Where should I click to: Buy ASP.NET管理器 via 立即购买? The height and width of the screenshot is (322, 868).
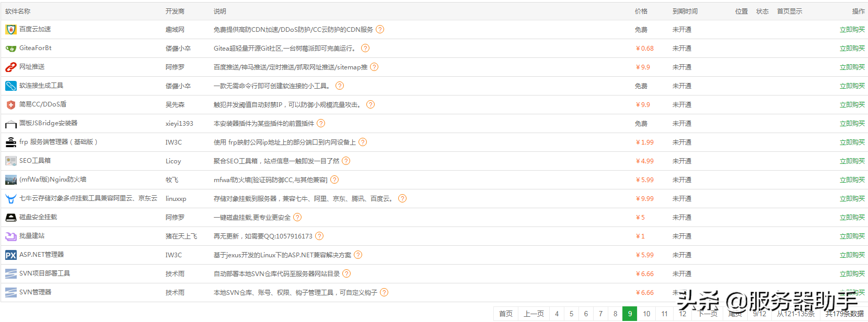[852, 255]
